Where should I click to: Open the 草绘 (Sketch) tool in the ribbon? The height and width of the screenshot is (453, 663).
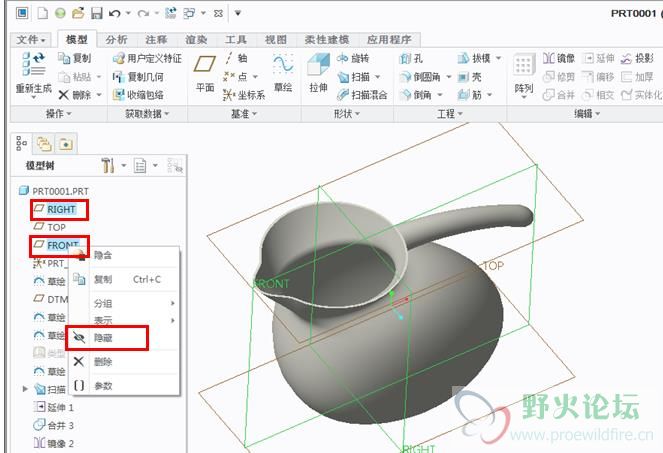point(283,74)
